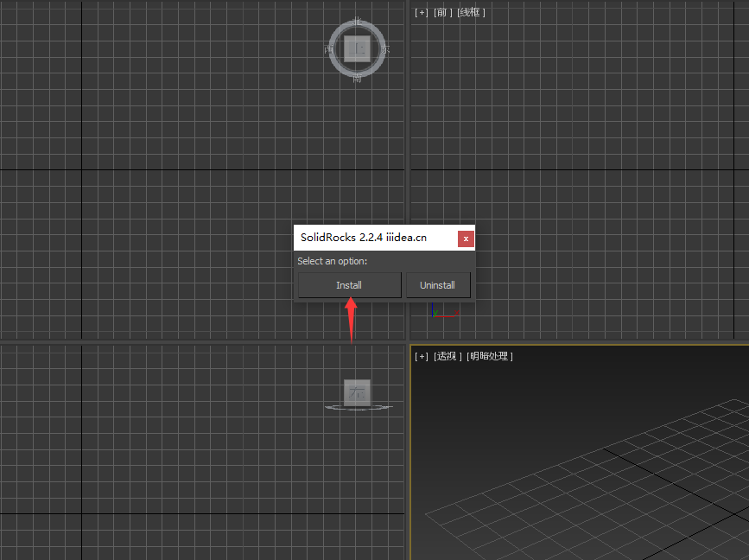Image resolution: width=749 pixels, height=560 pixels.
Task: Click the 北 north compass label on ViewCube
Action: (x=358, y=23)
